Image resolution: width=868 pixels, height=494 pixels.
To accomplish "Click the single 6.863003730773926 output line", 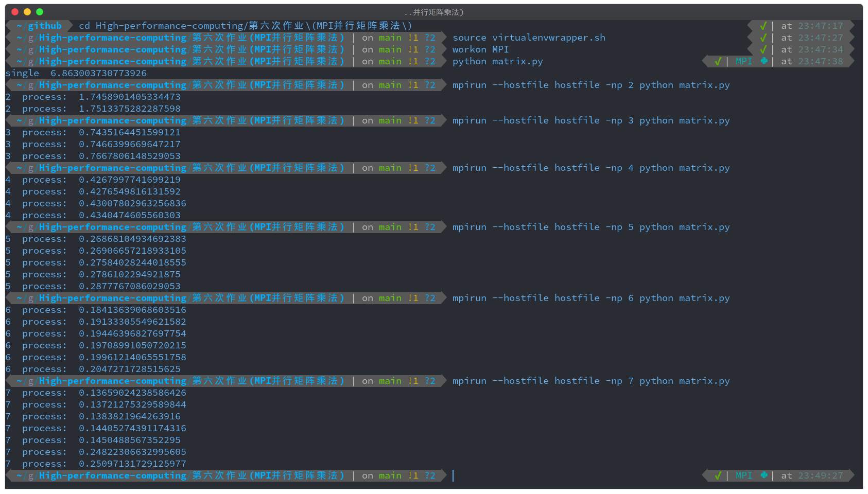I will 76,73.
